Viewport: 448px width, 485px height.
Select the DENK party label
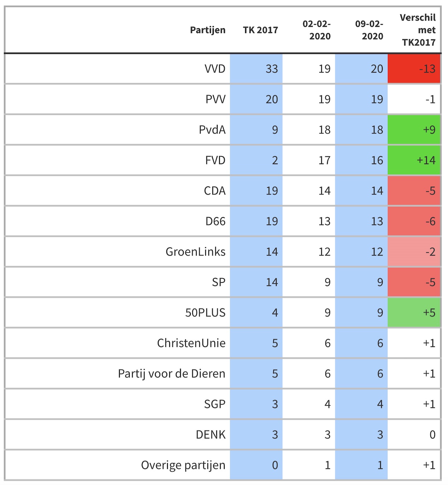211,435
